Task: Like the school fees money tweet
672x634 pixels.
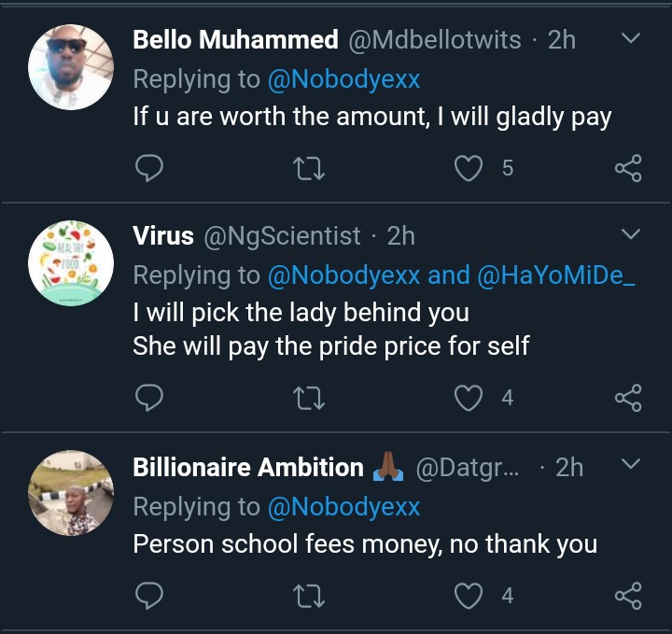Action: point(469,595)
